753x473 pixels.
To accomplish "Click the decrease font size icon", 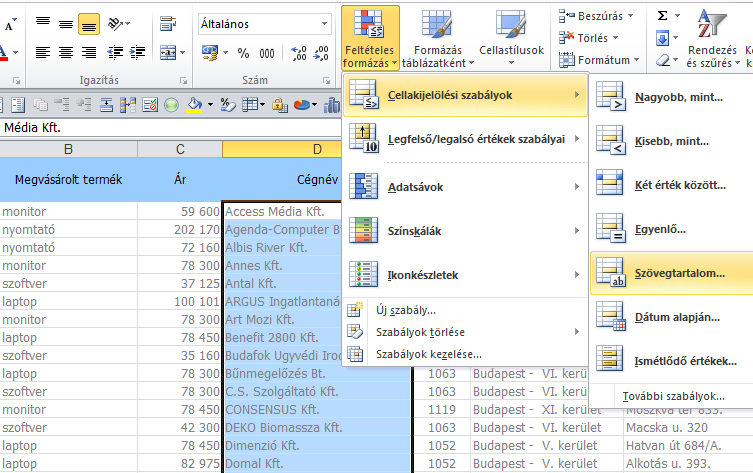I will pyautogui.click(x=10, y=24).
